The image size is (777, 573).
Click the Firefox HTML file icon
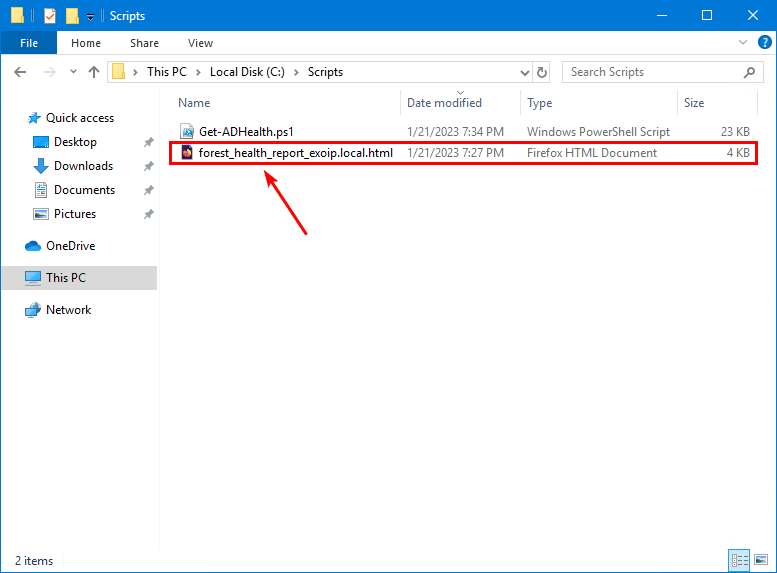pyautogui.click(x=187, y=153)
